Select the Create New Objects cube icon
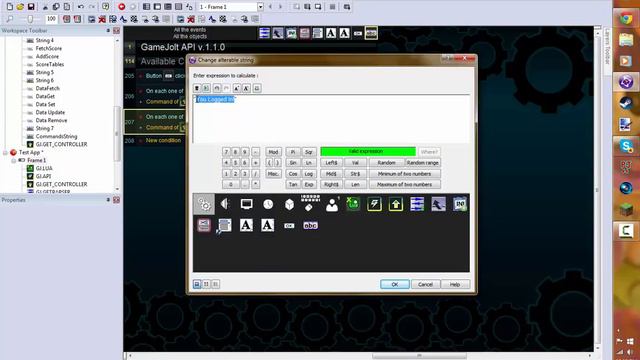The width and height of the screenshot is (640, 360). click(289, 204)
